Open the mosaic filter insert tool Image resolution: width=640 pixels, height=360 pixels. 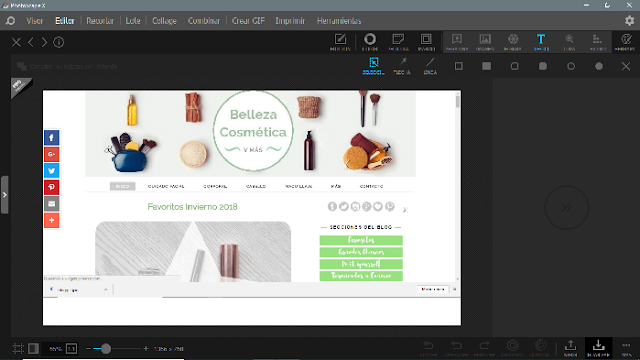pyautogui.click(x=597, y=42)
